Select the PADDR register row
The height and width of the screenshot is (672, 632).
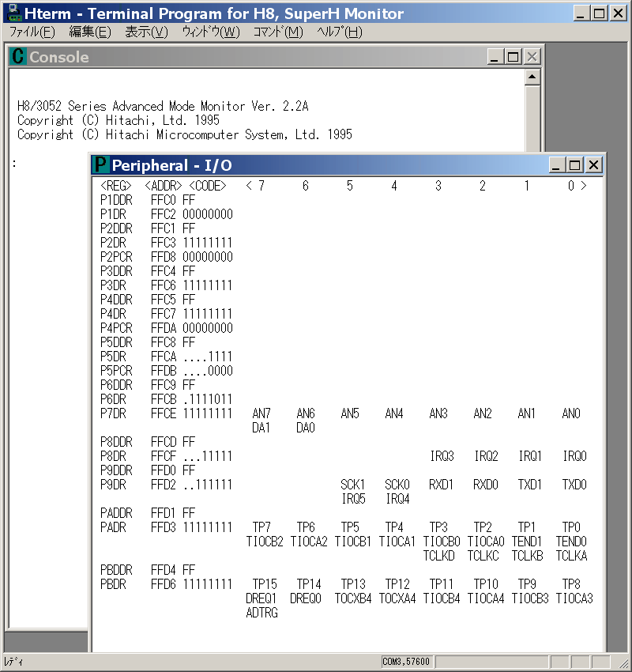[148, 513]
